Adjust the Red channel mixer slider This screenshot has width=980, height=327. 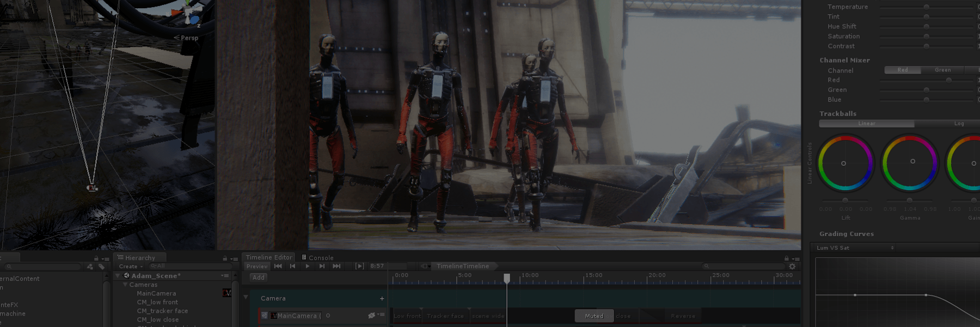tap(927, 80)
